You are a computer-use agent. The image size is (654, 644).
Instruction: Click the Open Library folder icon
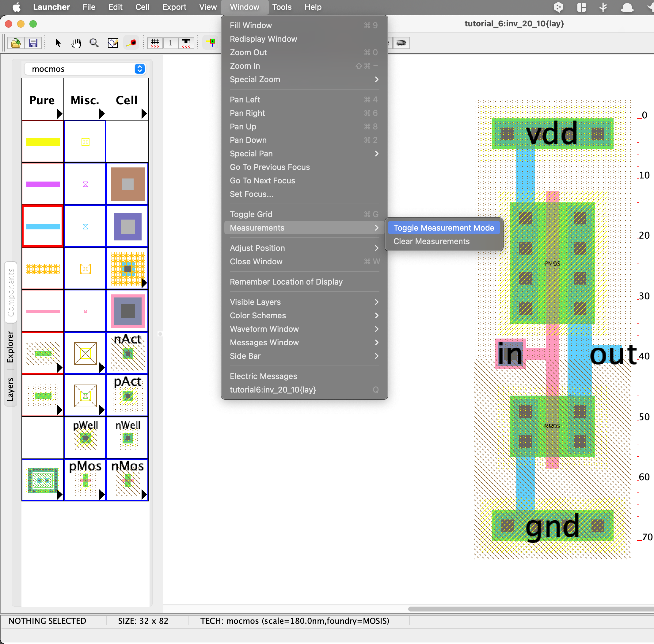pos(16,43)
